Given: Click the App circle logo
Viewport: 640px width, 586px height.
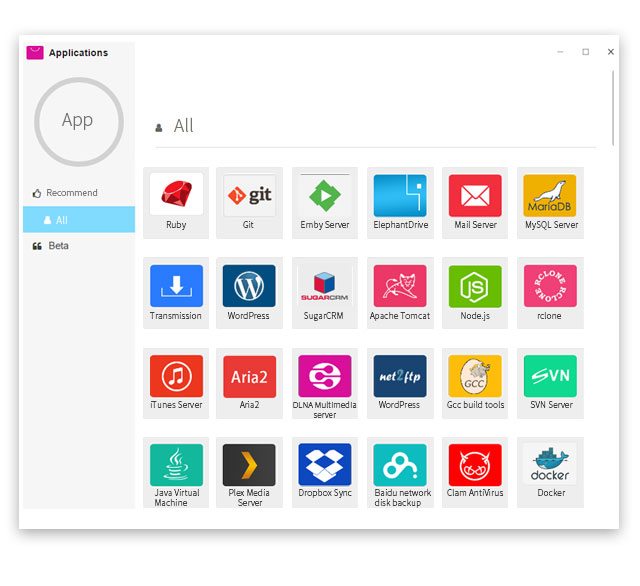Looking at the screenshot, I should click(x=79, y=122).
